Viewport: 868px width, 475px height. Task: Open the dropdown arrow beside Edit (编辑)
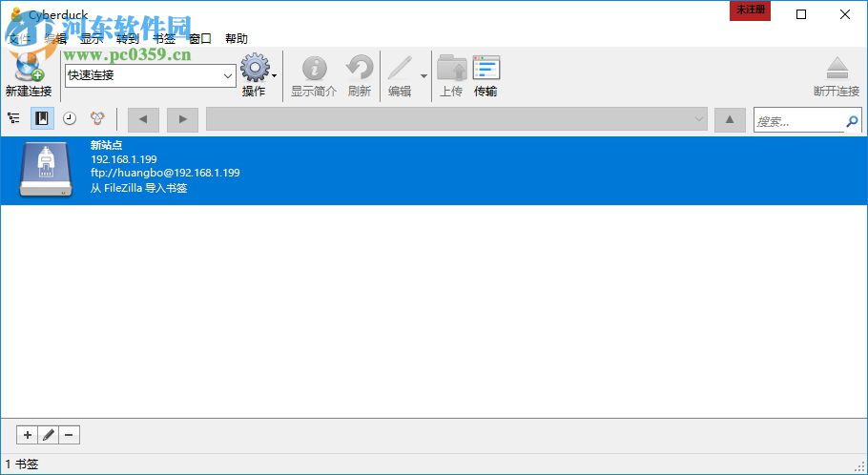click(424, 76)
